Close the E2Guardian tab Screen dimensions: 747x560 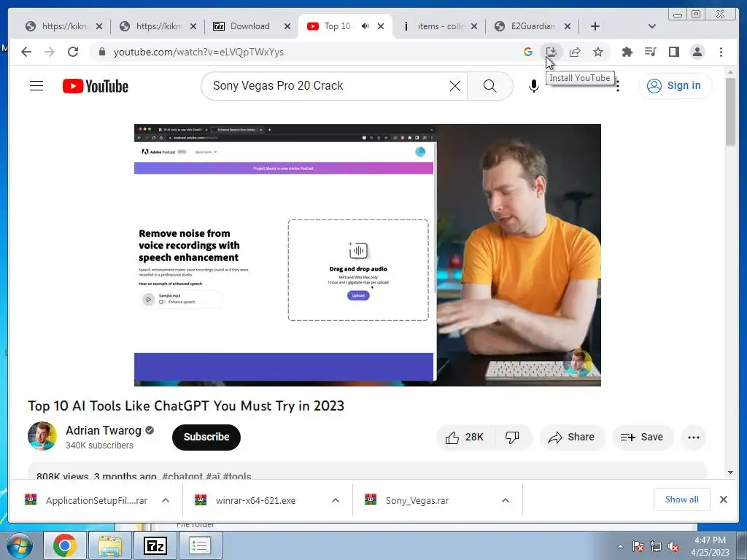click(568, 26)
